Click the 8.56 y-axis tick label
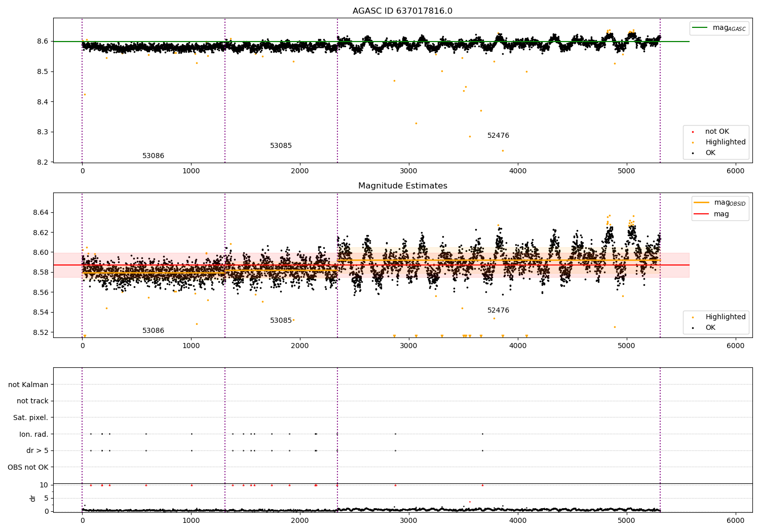Image resolution: width=760 pixels, height=532 pixels. 42,292
